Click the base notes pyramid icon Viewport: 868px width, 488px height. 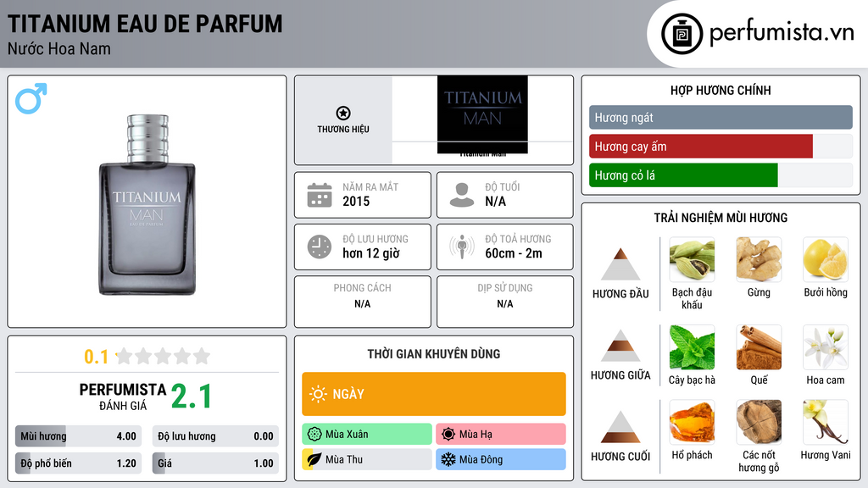pos(620,427)
